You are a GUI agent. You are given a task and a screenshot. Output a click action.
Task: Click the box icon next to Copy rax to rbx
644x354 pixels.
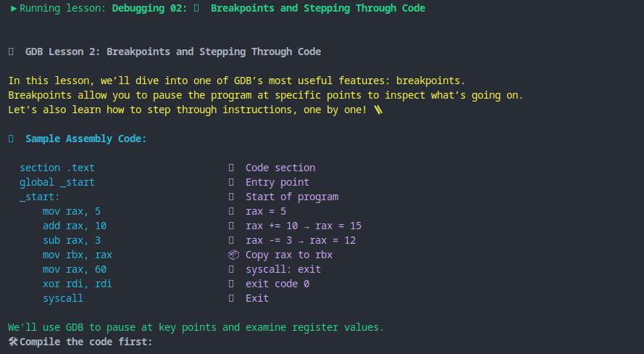[233, 255]
